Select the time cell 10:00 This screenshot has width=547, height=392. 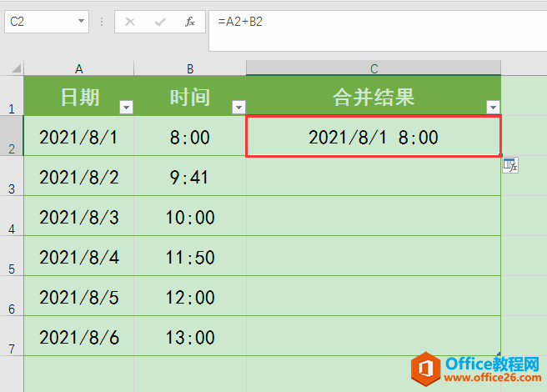(190, 216)
